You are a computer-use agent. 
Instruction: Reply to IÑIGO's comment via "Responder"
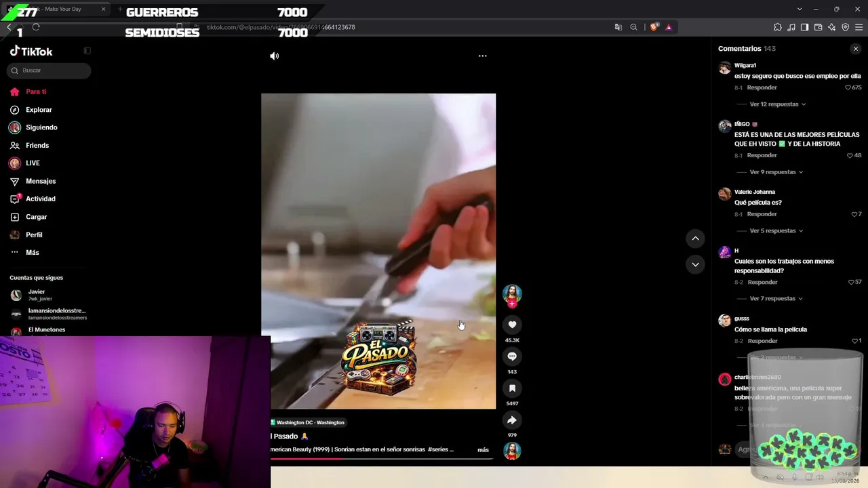tap(762, 155)
